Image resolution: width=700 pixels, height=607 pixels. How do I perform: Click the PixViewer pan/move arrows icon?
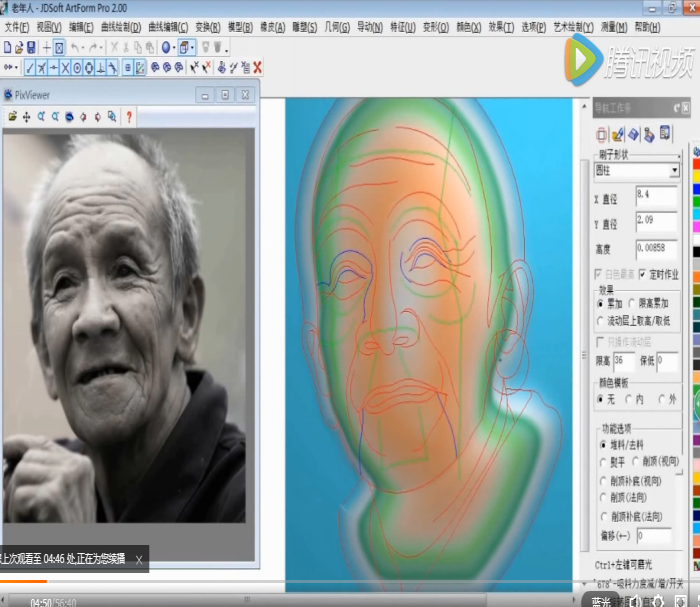tap(27, 117)
